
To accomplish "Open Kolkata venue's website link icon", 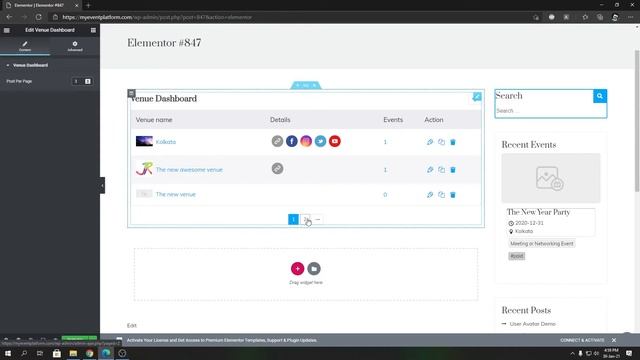I will click(277, 141).
